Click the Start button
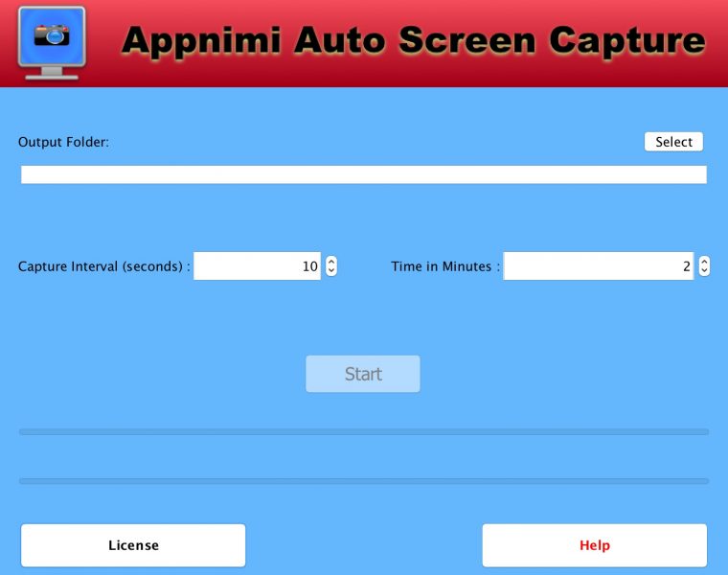The width and height of the screenshot is (728, 575). click(x=363, y=374)
